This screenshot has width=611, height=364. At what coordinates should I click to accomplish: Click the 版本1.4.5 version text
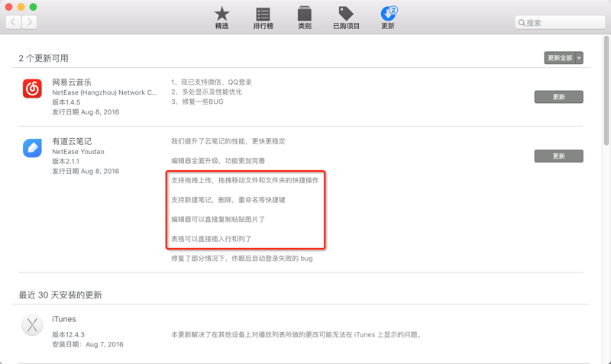(x=66, y=102)
